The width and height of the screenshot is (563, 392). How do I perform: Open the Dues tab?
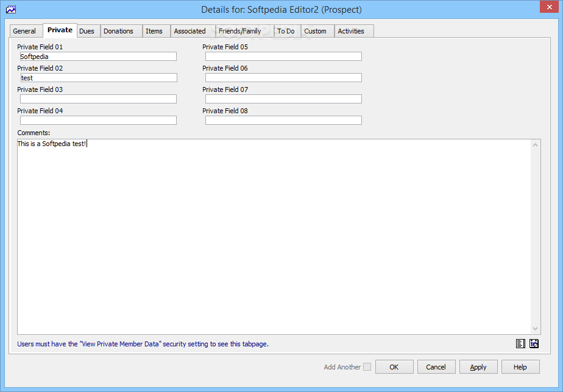coord(87,31)
